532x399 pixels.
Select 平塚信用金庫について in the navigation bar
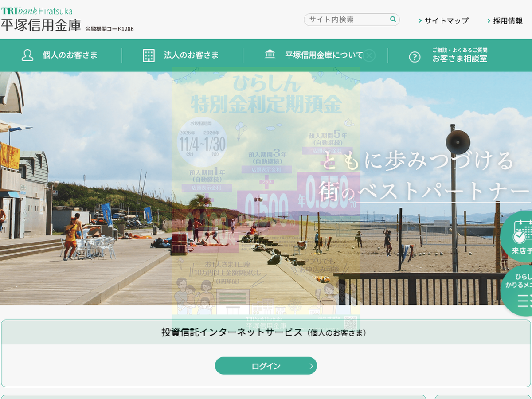coord(324,55)
